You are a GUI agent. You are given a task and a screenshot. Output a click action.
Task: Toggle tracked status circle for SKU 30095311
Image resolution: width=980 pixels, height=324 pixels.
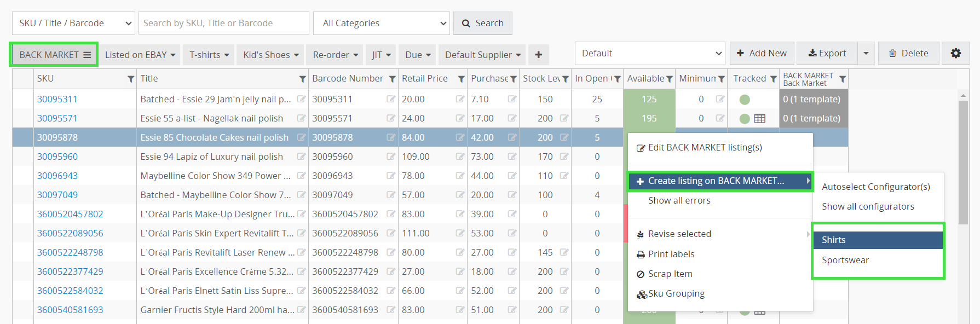[745, 100]
